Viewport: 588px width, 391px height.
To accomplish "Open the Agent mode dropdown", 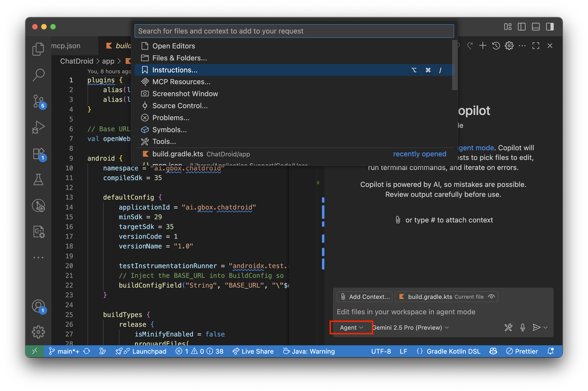I will (x=351, y=327).
